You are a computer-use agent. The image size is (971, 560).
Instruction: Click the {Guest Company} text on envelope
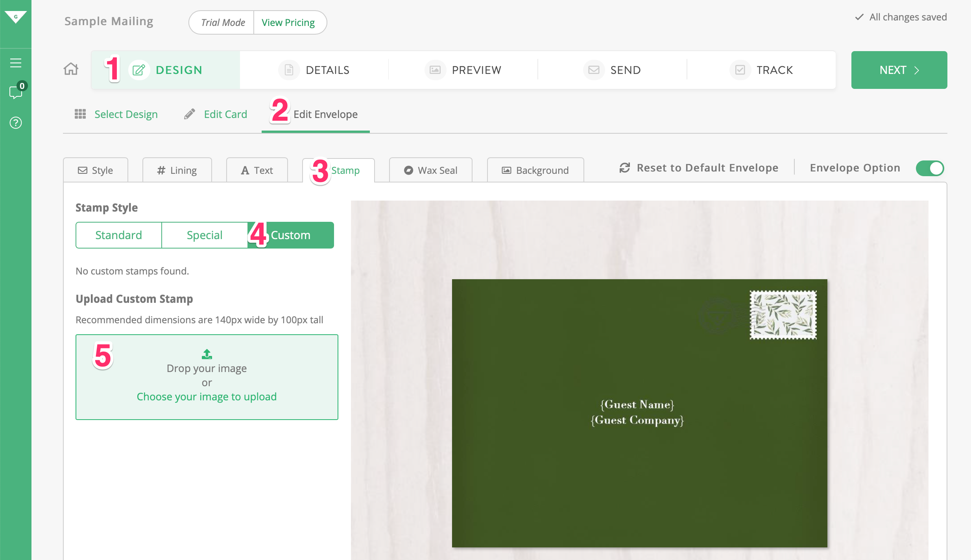[637, 420]
